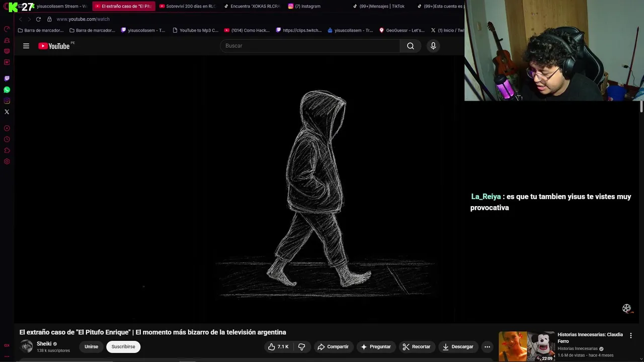644x362 pixels.
Task: Open the GX Cleaner sidebar icon
Action: coord(7,40)
